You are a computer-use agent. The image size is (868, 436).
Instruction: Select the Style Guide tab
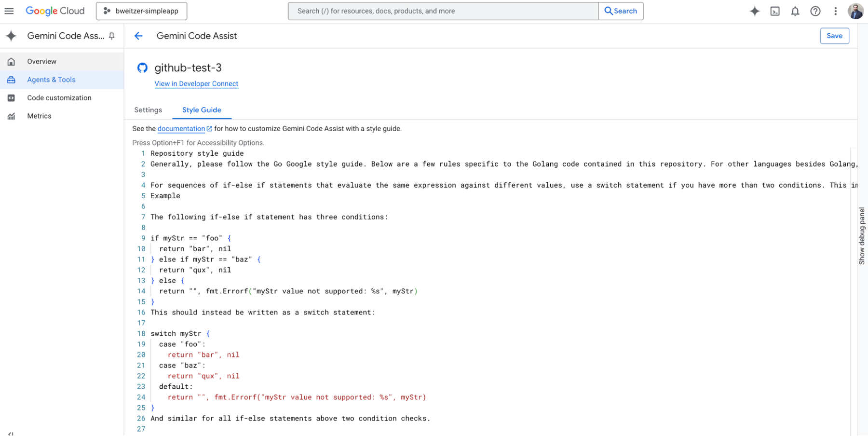pyautogui.click(x=202, y=110)
